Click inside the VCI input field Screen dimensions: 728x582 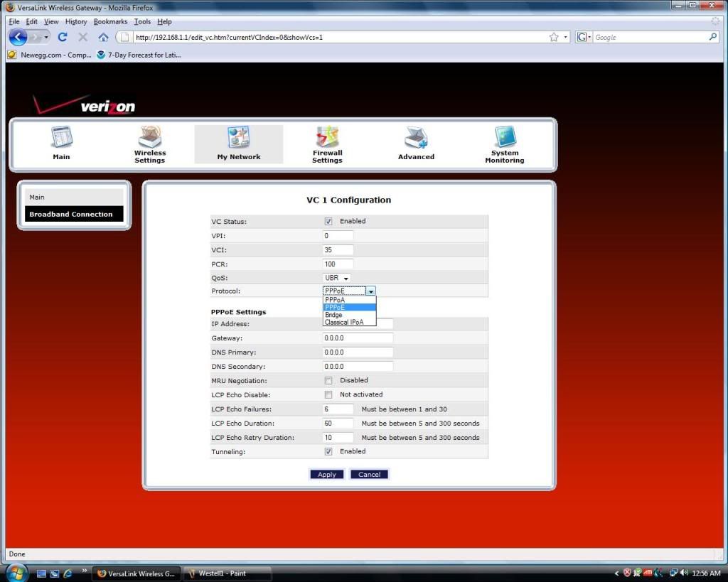338,250
